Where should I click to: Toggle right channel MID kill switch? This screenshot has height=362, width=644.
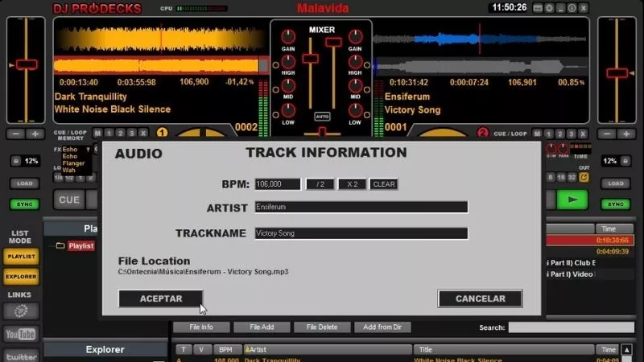367,89
